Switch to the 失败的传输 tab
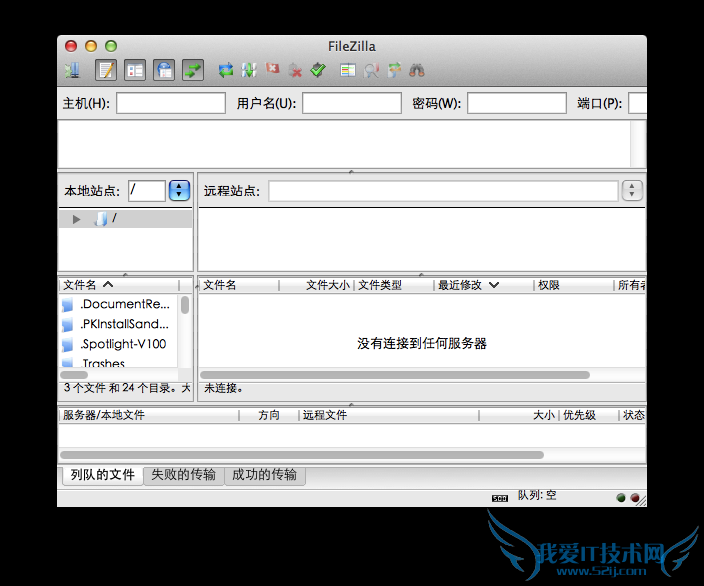The image size is (704, 586). [184, 475]
